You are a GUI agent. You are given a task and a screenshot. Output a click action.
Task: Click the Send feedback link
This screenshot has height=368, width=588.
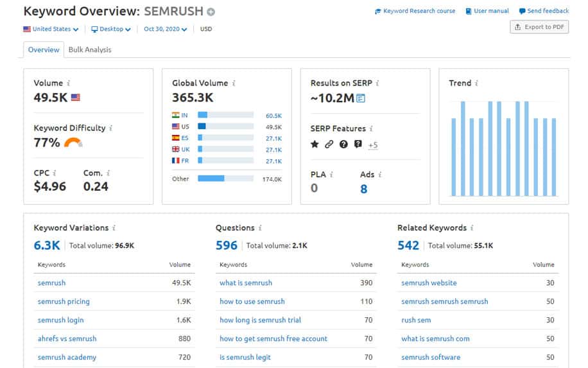(x=544, y=11)
